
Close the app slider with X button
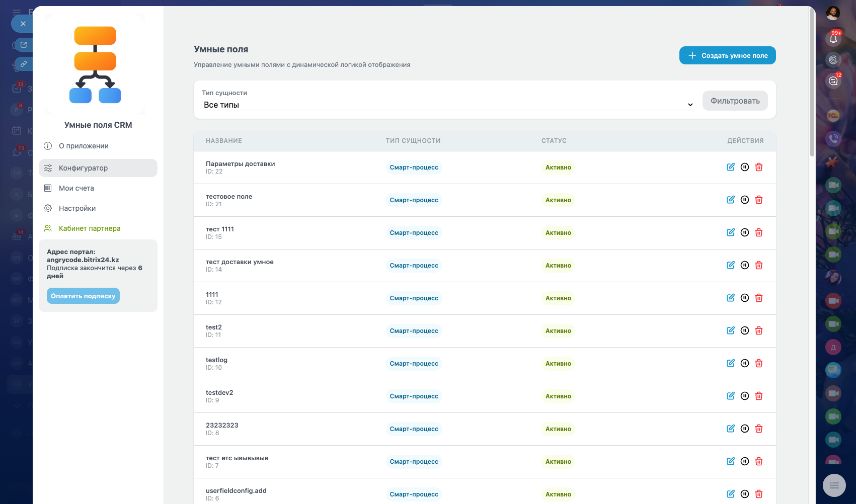tap(23, 24)
